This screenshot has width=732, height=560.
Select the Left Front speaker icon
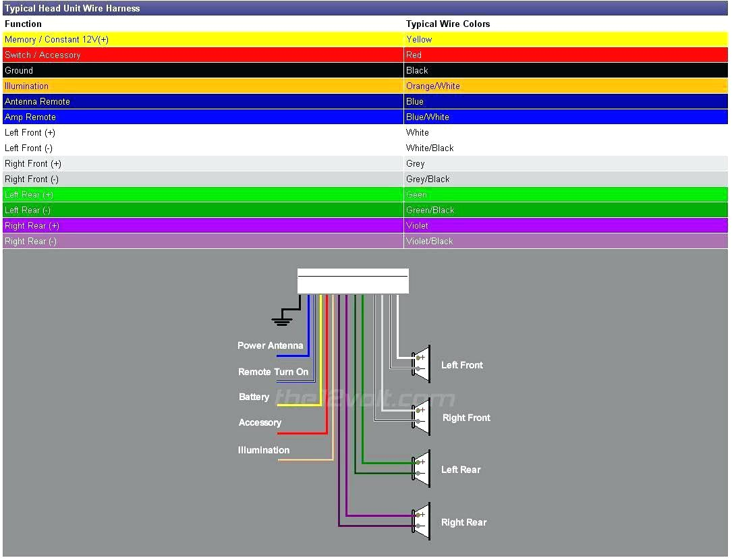pyautogui.click(x=422, y=364)
